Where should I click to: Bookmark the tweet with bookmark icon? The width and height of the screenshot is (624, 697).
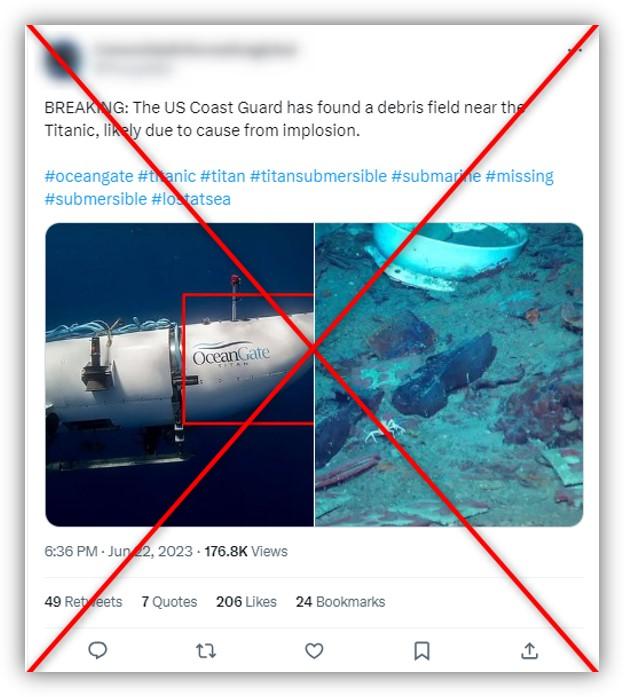click(x=422, y=651)
